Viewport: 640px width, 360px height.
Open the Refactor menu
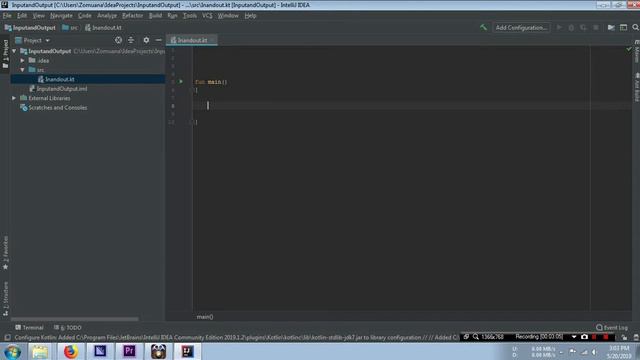coord(133,16)
